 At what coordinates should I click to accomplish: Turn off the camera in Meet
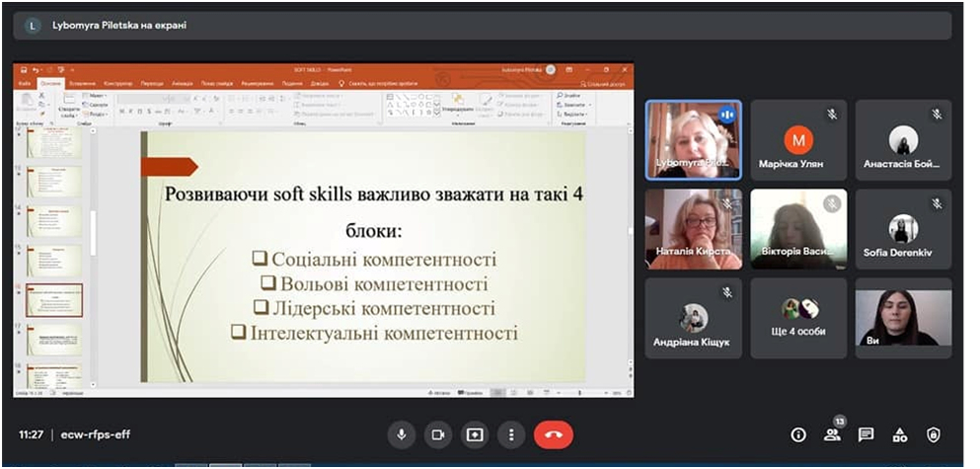point(437,434)
